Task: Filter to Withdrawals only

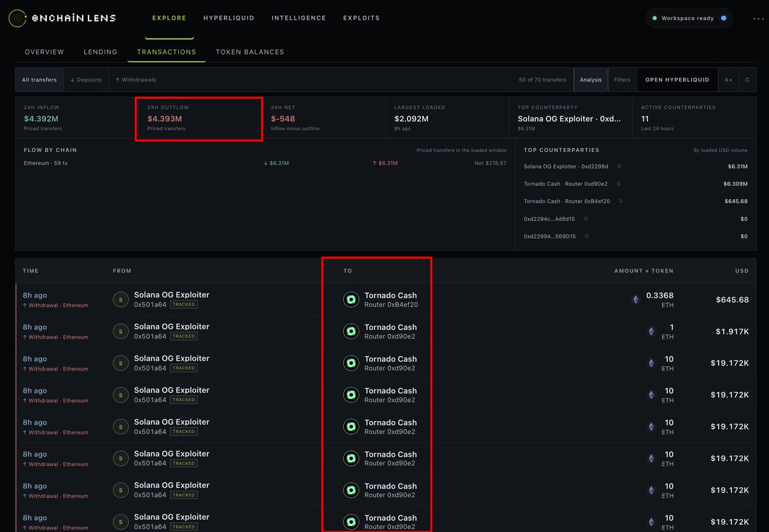Action: pos(136,80)
